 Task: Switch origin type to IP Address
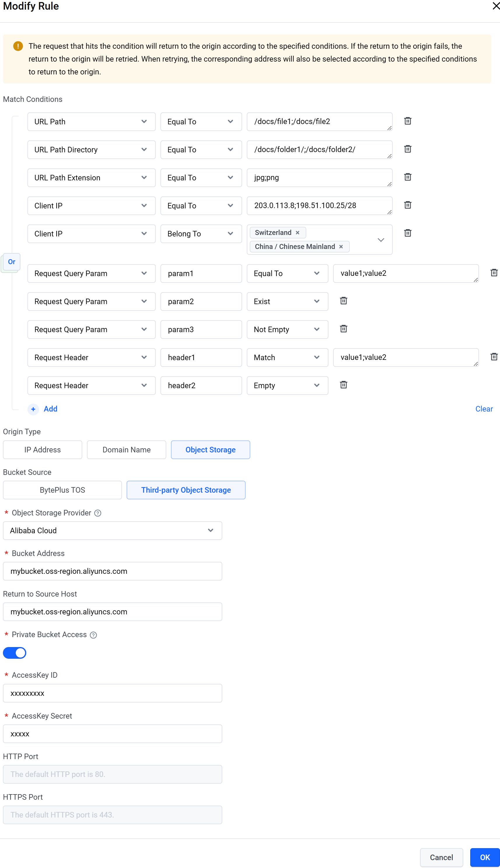(43, 450)
